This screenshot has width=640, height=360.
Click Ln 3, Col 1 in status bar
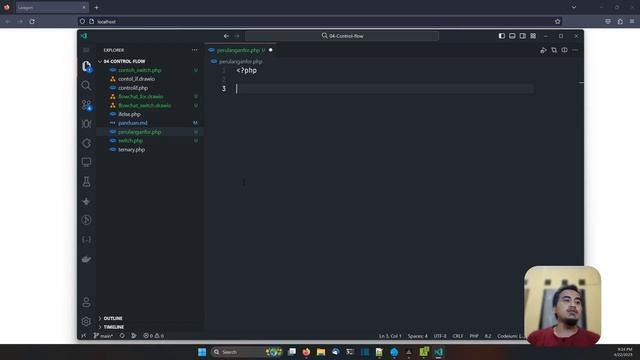tap(390, 336)
